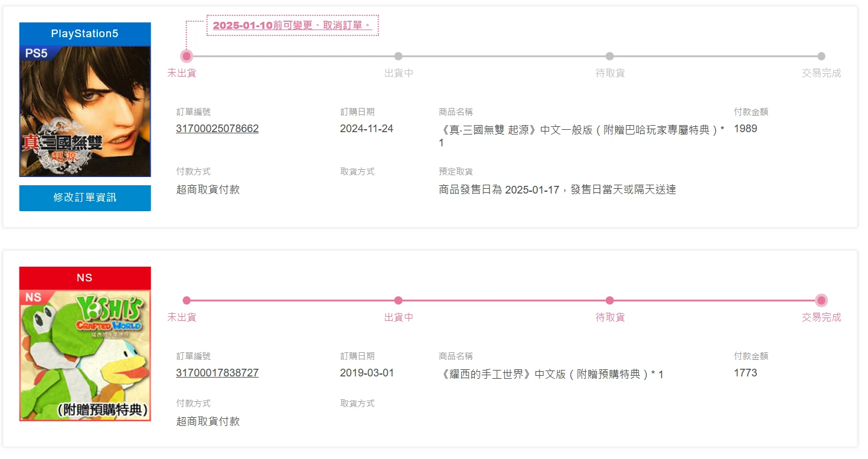The image size is (868, 459).
Task: Click the 待取貨 marker on the PS5 order
Action: [x=610, y=56]
